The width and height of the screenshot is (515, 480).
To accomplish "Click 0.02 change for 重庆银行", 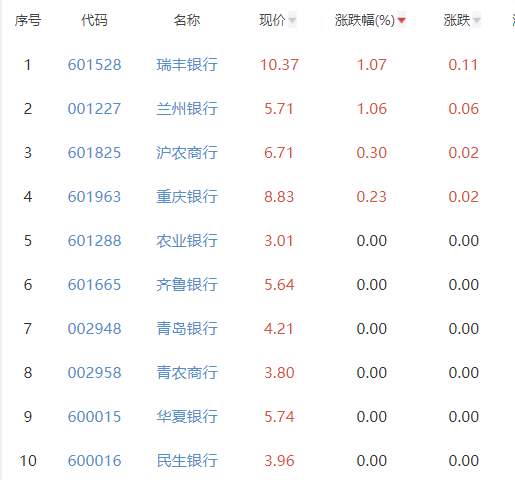I will (x=463, y=197).
